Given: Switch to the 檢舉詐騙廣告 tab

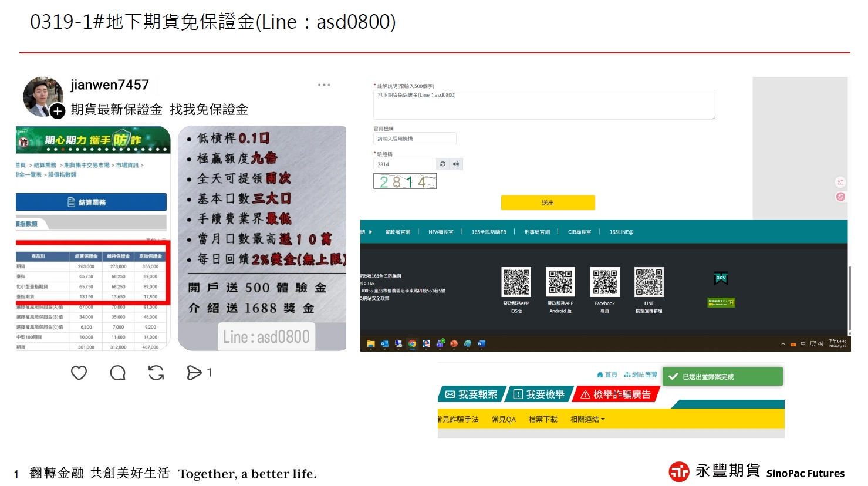Looking at the screenshot, I should 616,394.
